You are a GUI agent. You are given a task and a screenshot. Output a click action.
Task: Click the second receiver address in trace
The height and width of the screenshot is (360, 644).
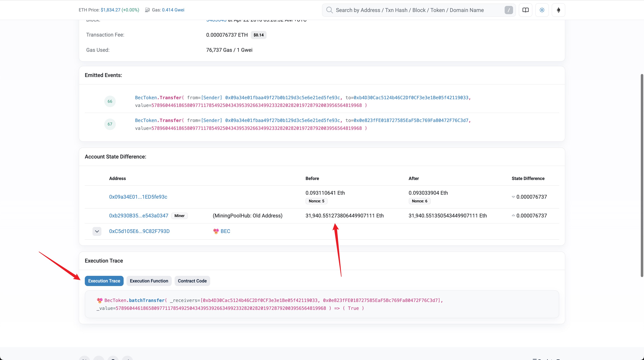point(380,300)
